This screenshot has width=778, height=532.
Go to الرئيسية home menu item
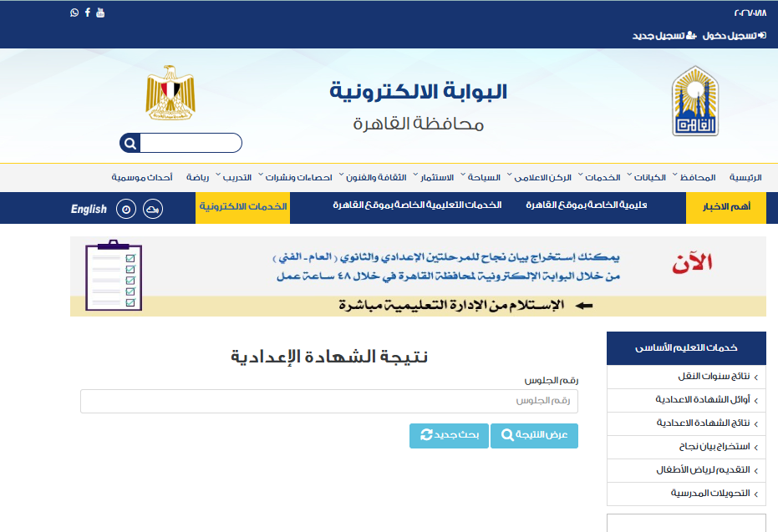pos(745,178)
